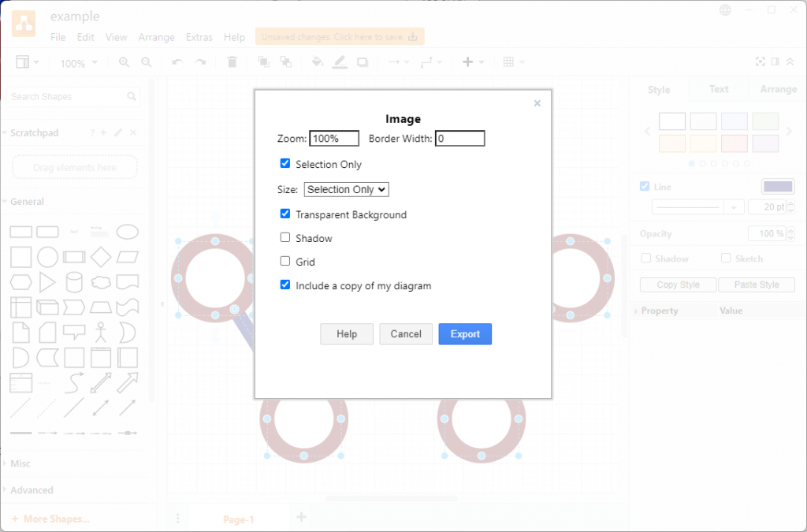Click the language globe icon

pyautogui.click(x=725, y=10)
